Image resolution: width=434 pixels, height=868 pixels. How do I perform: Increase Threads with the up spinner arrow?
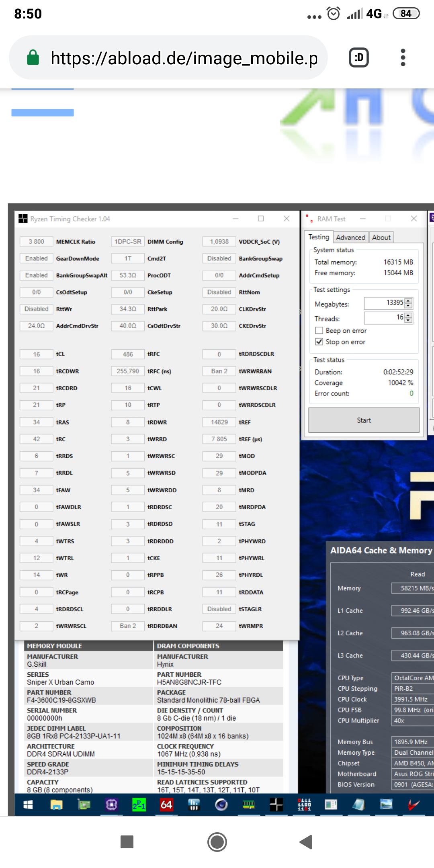pyautogui.click(x=408, y=315)
